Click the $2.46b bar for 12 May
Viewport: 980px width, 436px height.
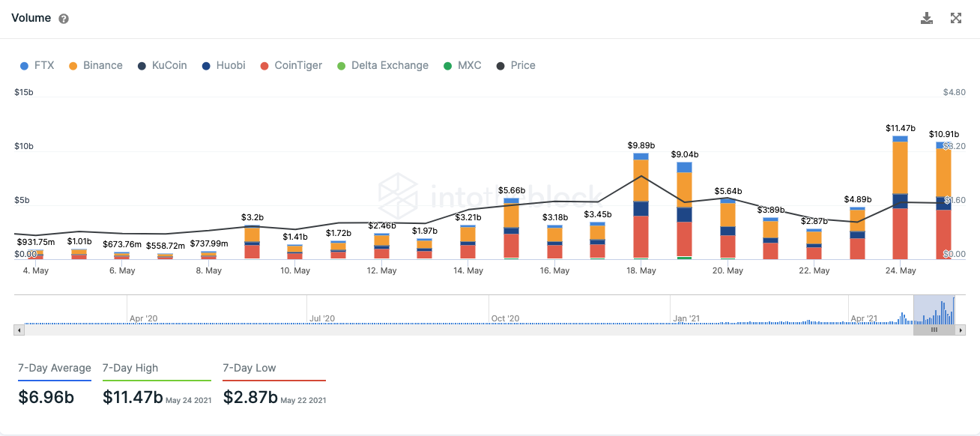click(x=381, y=246)
